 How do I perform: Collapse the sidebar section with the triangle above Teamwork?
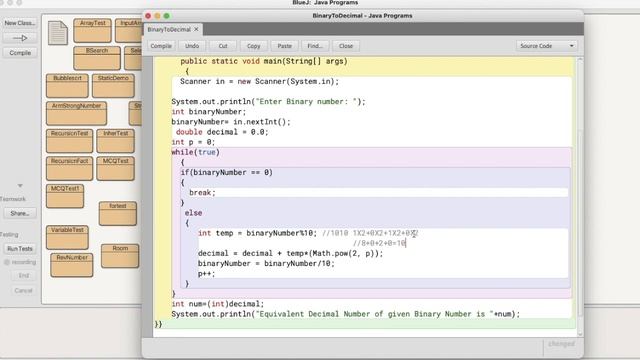[x=20, y=186]
